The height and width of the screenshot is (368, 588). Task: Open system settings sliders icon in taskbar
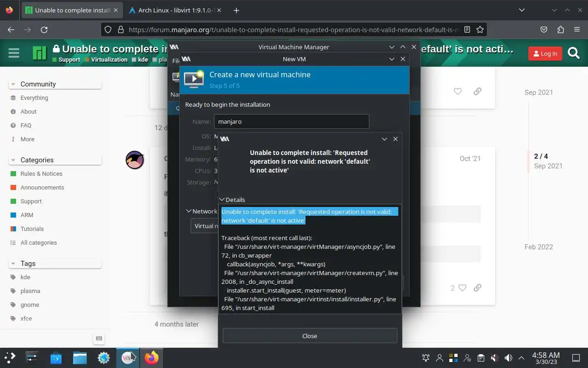pyautogui.click(x=32, y=357)
